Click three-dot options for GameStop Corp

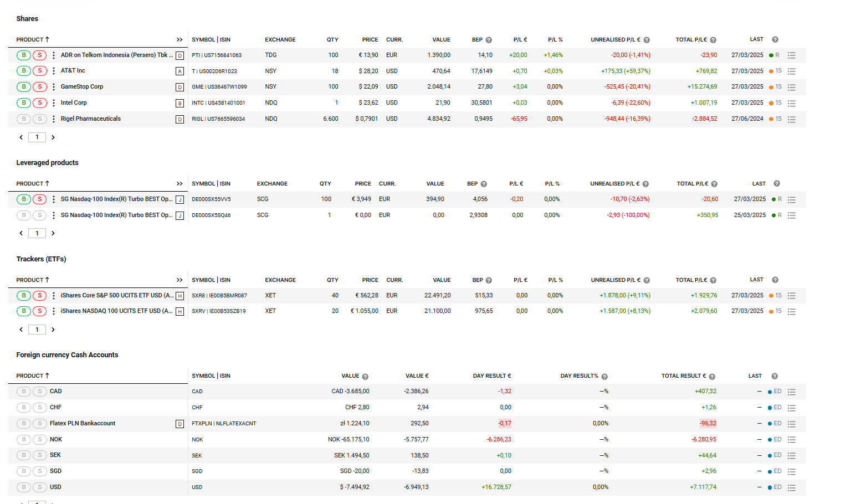pos(54,87)
